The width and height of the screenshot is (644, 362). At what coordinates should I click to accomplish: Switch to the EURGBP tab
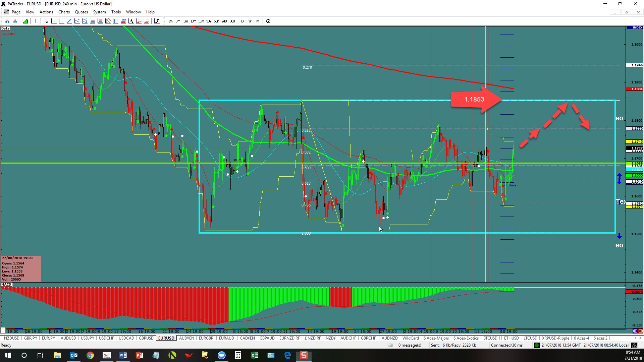click(206, 338)
